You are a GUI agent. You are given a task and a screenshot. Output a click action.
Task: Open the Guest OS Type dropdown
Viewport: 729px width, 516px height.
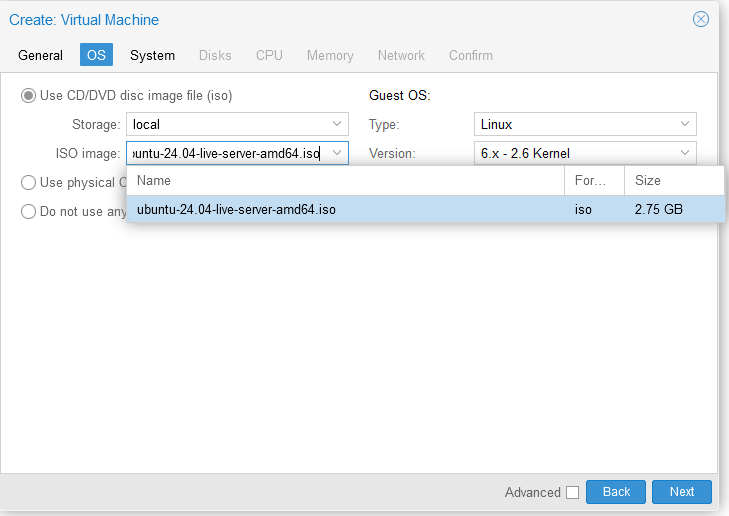pyautogui.click(x=685, y=125)
